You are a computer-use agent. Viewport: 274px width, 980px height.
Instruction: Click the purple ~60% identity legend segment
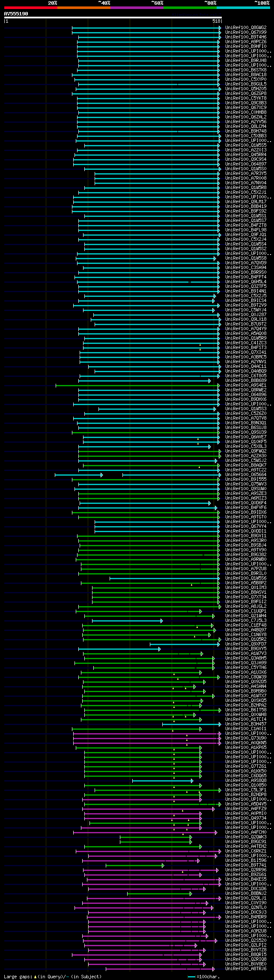tap(137, 8)
